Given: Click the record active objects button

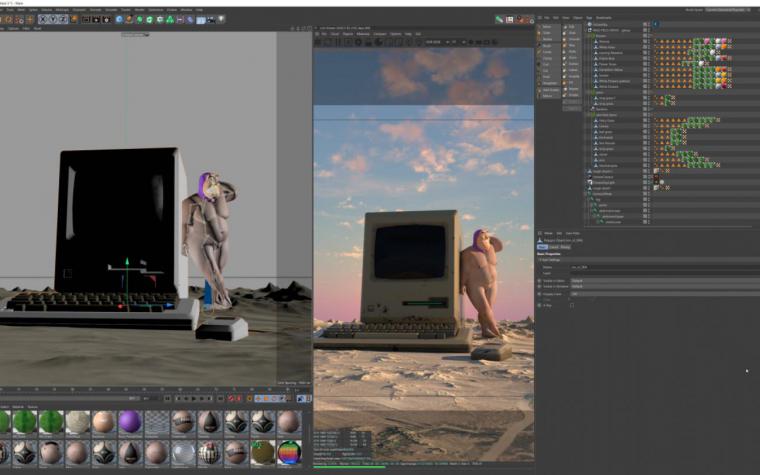Looking at the screenshot, I should (231, 398).
